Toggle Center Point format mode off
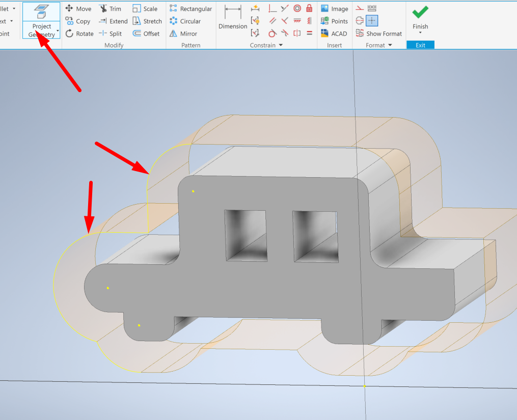The height and width of the screenshot is (420, 517). (372, 20)
